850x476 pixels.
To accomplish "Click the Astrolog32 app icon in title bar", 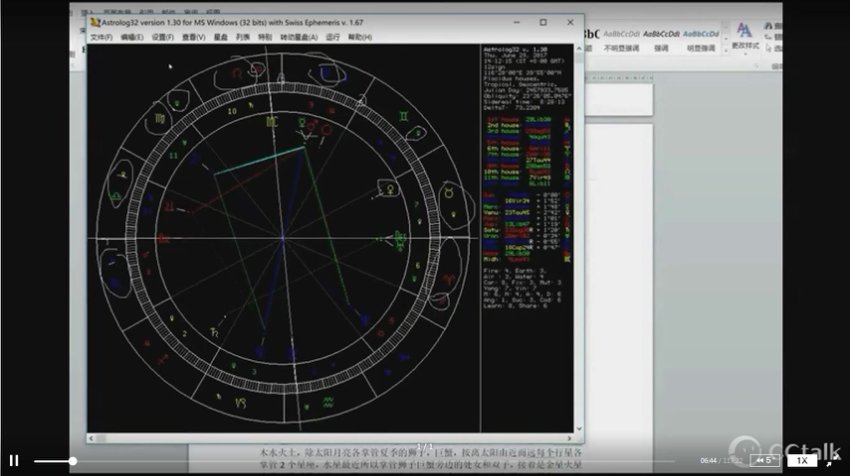I will click(x=95, y=22).
